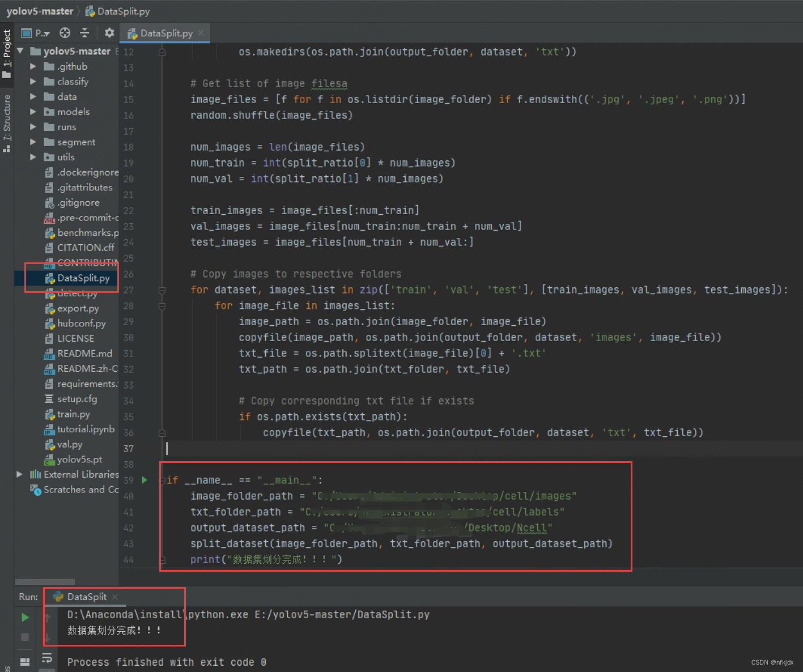Collapse the yolov5-master root folder
Screen dimensions: 803x672
(x=20, y=51)
